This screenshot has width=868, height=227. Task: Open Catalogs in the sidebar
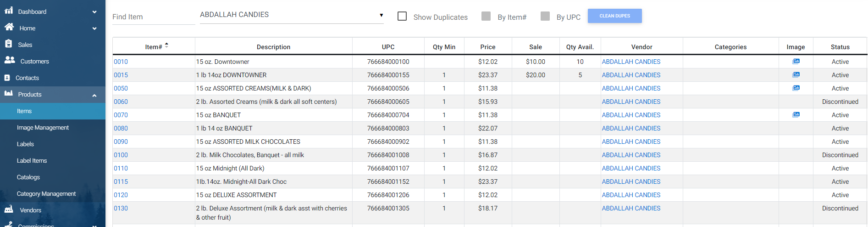(x=53, y=177)
